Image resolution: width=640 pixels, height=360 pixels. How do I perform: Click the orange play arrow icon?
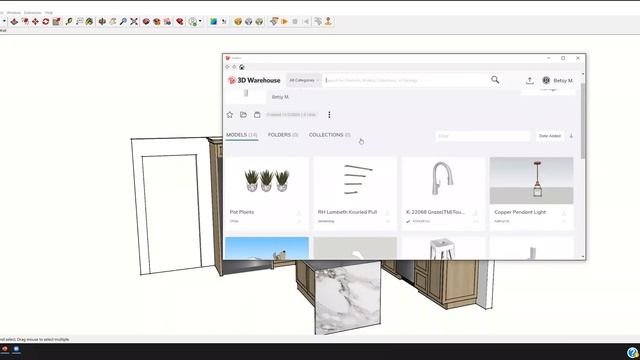point(284,22)
